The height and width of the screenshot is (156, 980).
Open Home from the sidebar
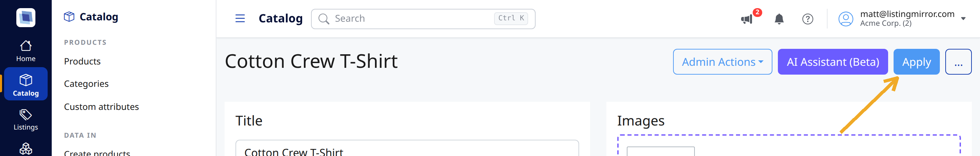pos(26,51)
